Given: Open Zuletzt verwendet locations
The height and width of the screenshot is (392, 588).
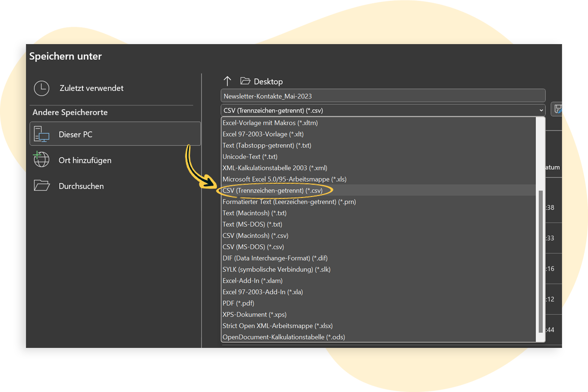Looking at the screenshot, I should click(x=92, y=88).
